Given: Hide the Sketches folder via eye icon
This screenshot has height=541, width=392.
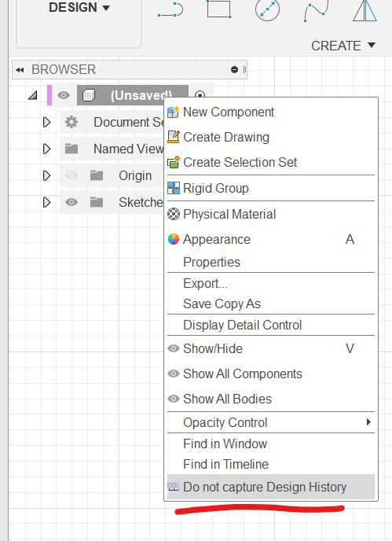Looking at the screenshot, I should (71, 202).
